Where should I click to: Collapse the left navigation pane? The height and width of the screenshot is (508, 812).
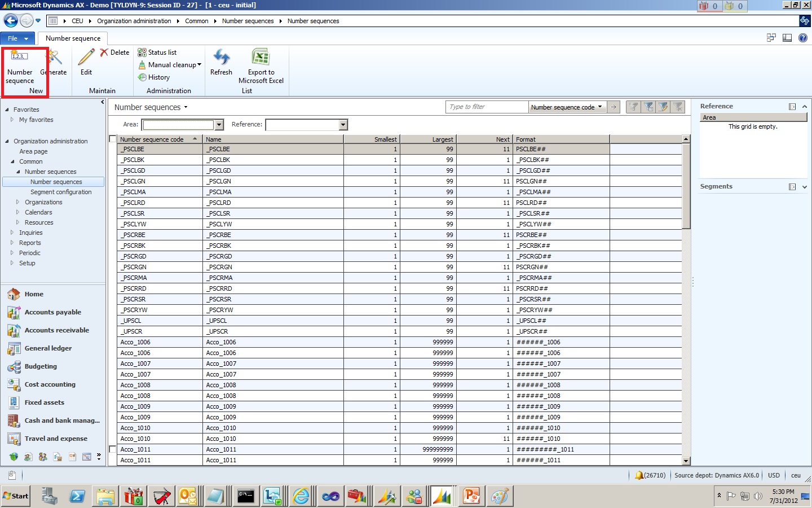tap(102, 103)
